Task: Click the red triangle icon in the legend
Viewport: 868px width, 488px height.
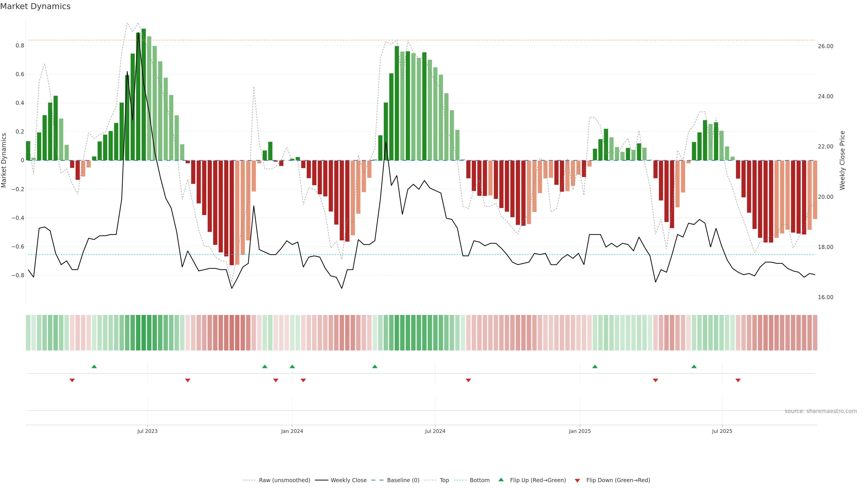Action: [577, 480]
